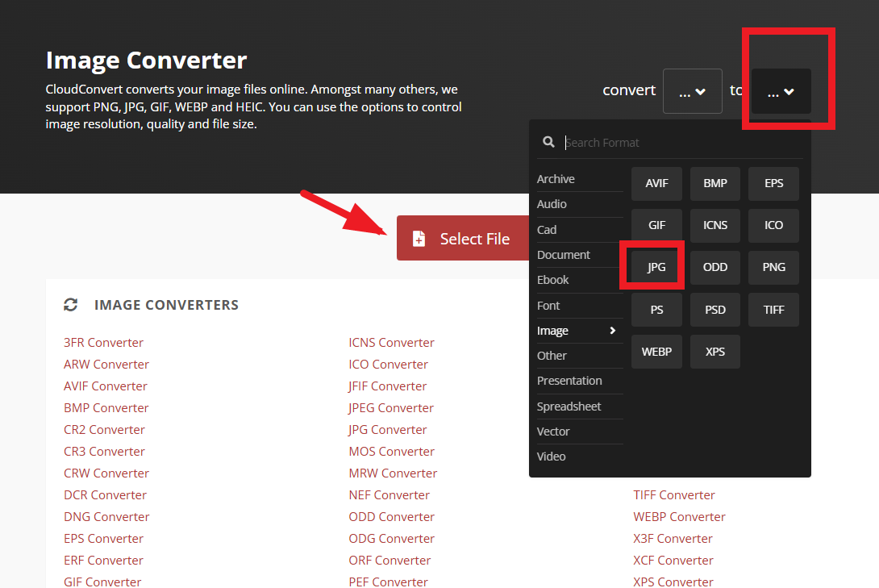The height and width of the screenshot is (588, 879).
Task: Open the source format dropdown after convert
Action: 693,91
